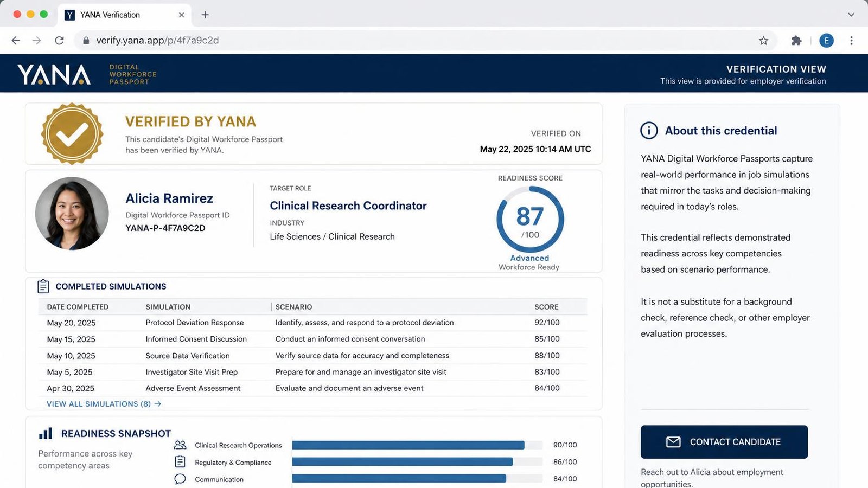Click the lock icon in the address bar
The height and width of the screenshot is (488, 868).
86,41
